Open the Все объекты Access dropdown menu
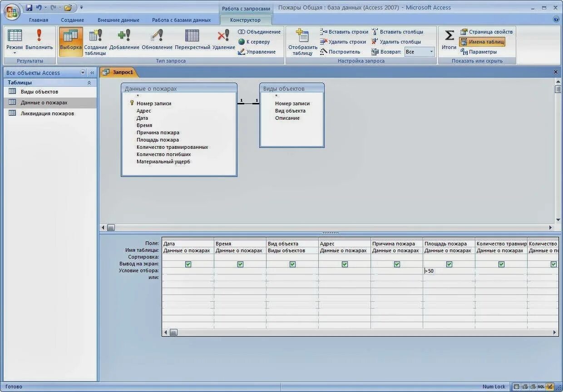 (83, 73)
